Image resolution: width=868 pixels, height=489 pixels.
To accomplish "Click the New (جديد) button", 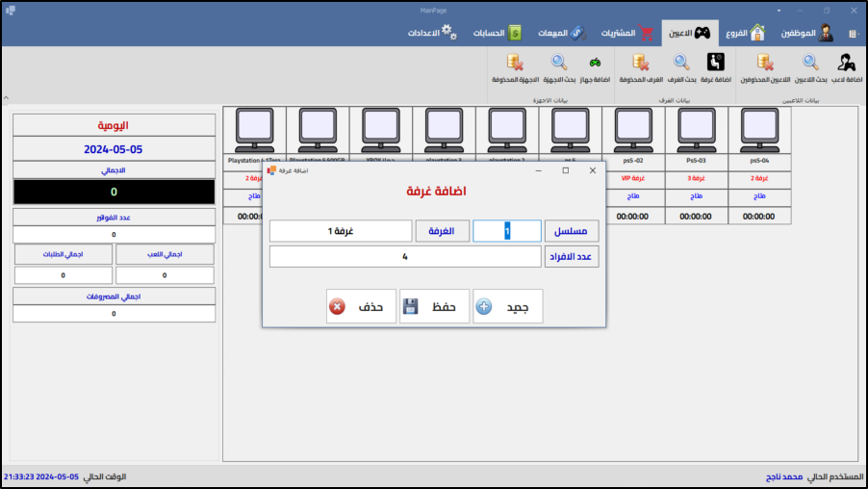I will 508,306.
